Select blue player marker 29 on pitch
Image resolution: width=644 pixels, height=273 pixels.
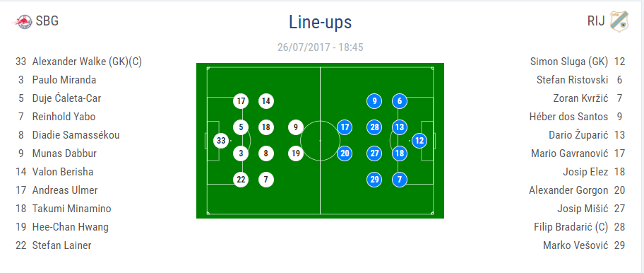pyautogui.click(x=374, y=180)
